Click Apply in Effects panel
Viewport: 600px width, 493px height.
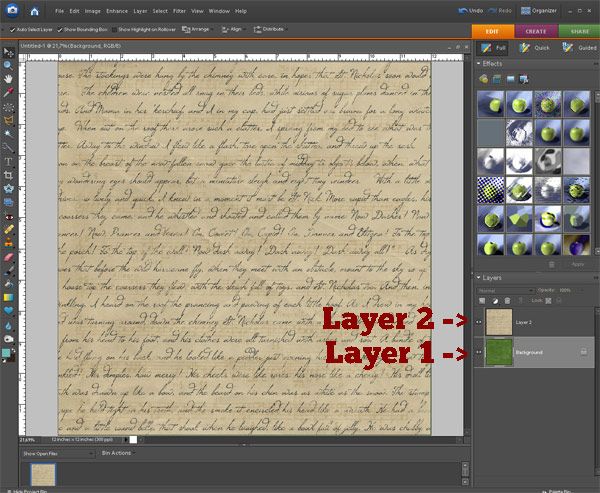point(577,264)
